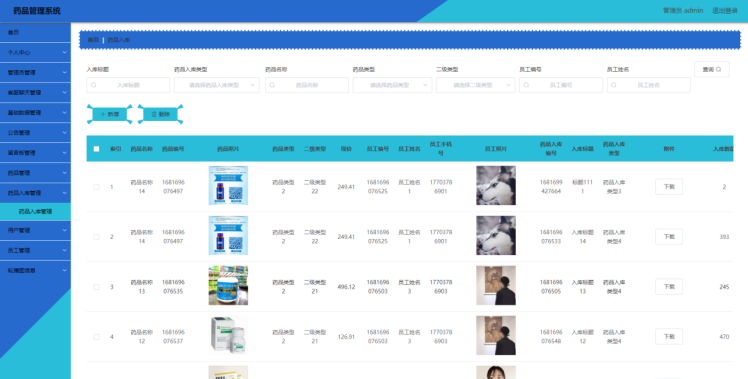The height and width of the screenshot is (379, 748).
Task: Click the plus icon on 新增 button
Action: (x=103, y=115)
